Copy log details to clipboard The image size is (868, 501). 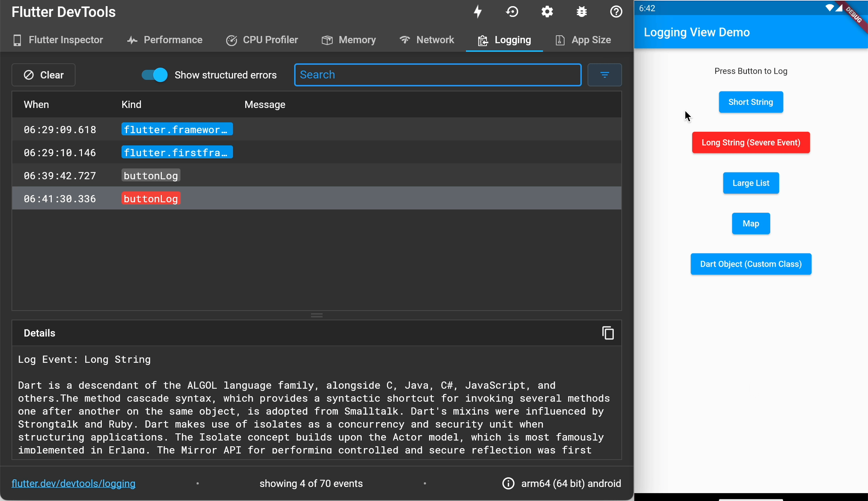point(608,333)
